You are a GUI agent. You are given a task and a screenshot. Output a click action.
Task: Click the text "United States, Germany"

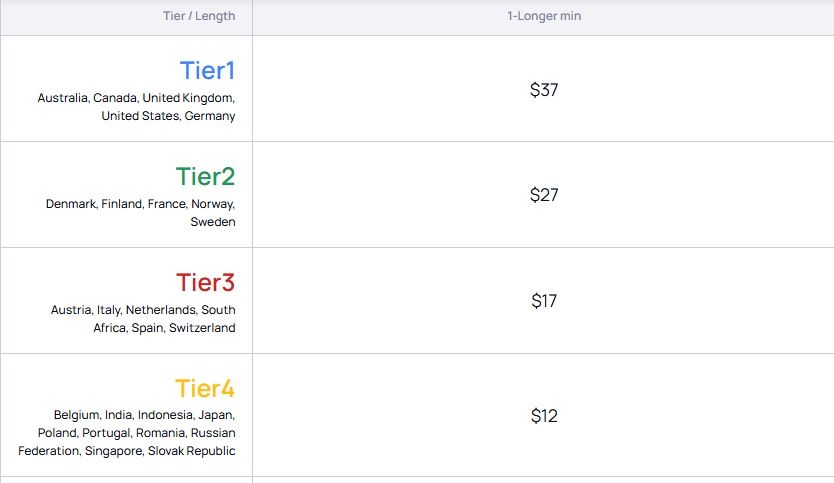tap(168, 116)
